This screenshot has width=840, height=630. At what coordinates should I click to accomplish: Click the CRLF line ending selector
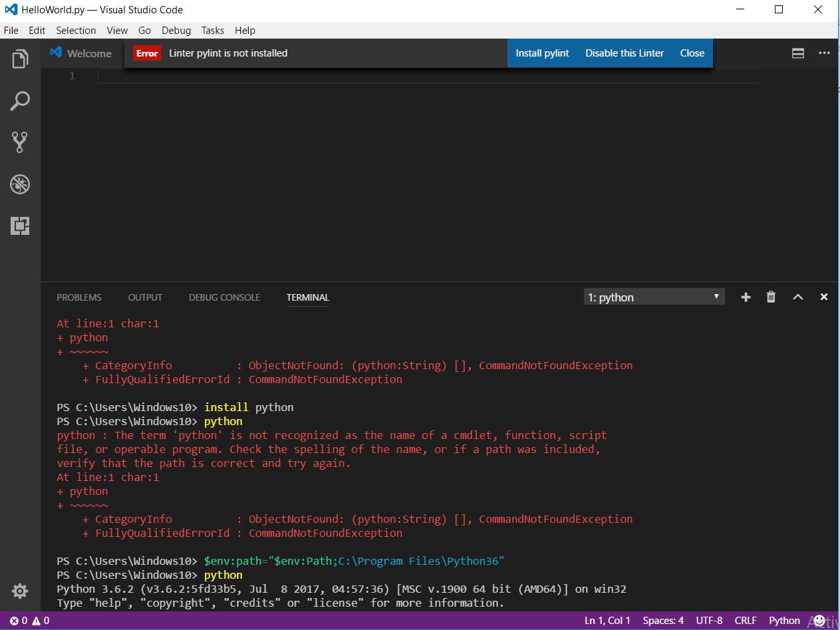pos(746,621)
